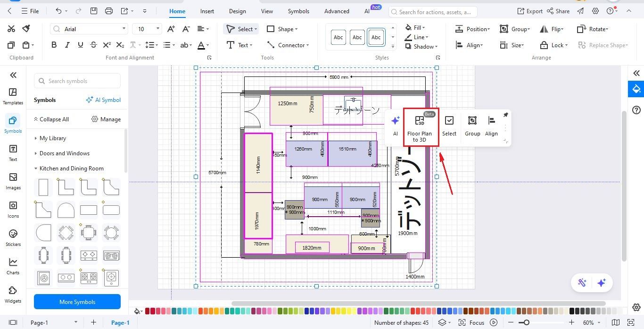The width and height of the screenshot is (644, 329).
Task: Click the Print icon
Action: pos(109,11)
